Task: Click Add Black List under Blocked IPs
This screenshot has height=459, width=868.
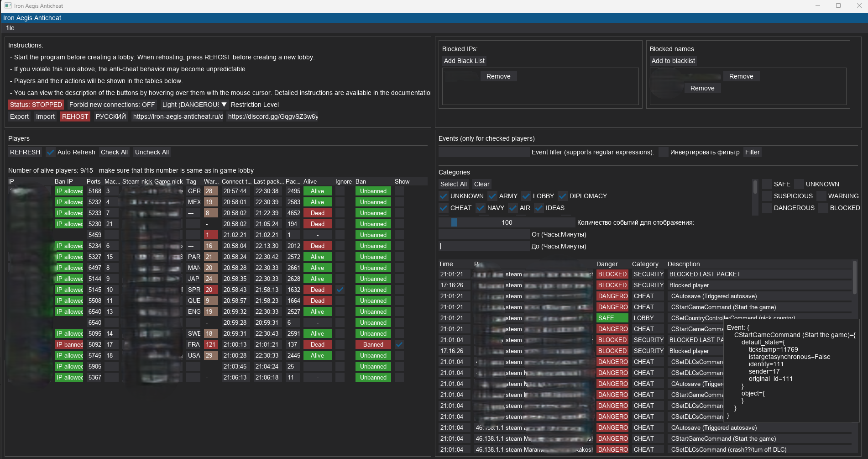Action: pos(464,60)
